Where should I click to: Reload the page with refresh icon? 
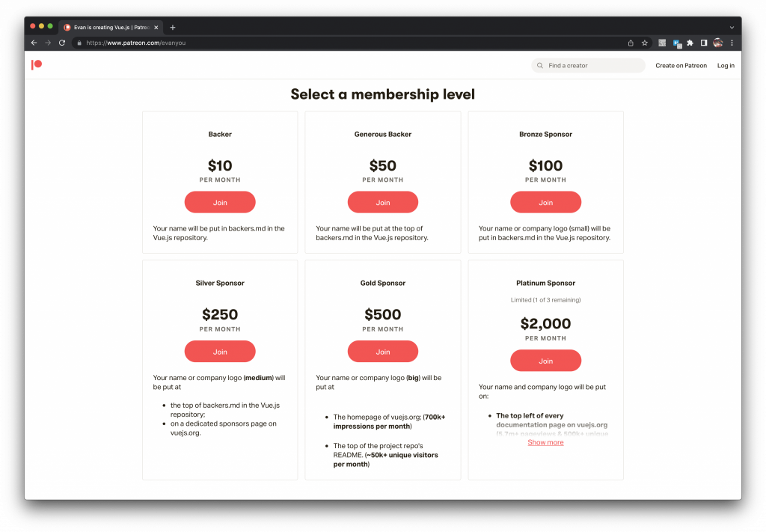62,43
